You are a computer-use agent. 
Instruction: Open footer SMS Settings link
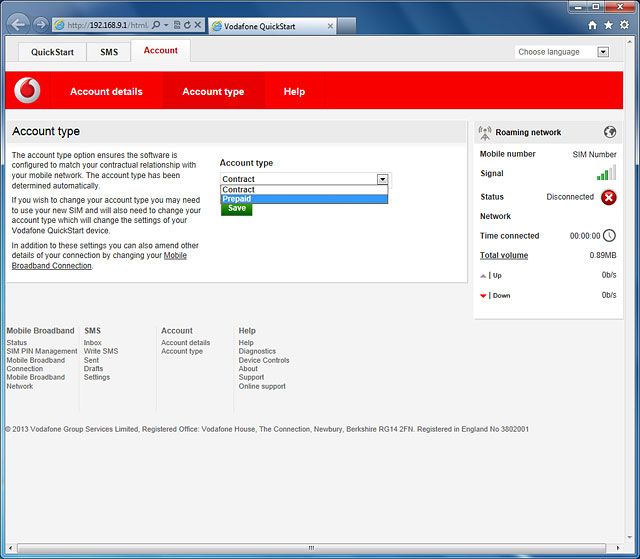click(x=97, y=377)
